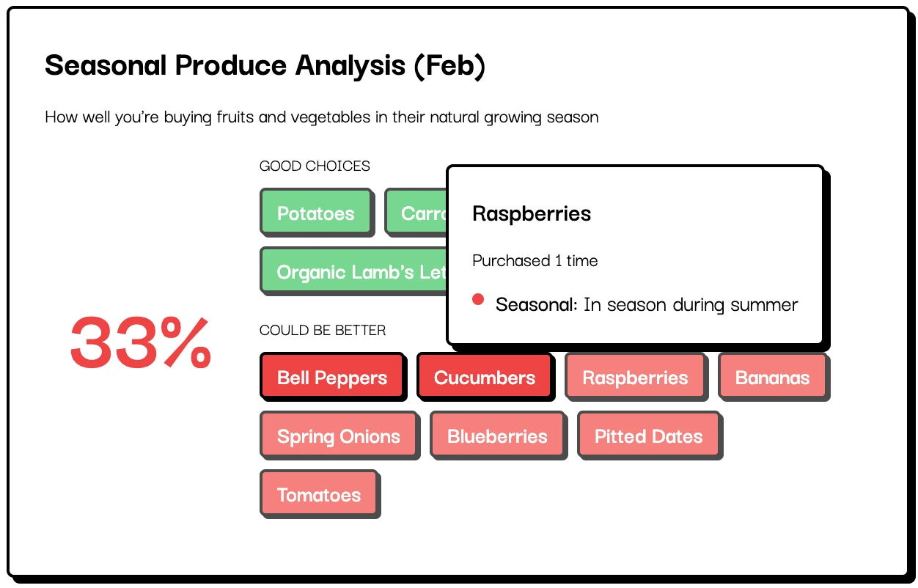Select the Bananas tag
The height and width of the screenshot is (588, 918).
772,377
